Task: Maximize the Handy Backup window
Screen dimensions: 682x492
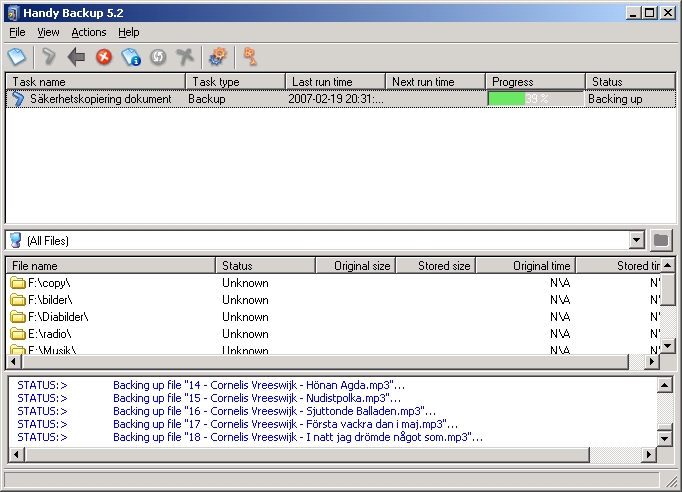Action: tap(649, 13)
